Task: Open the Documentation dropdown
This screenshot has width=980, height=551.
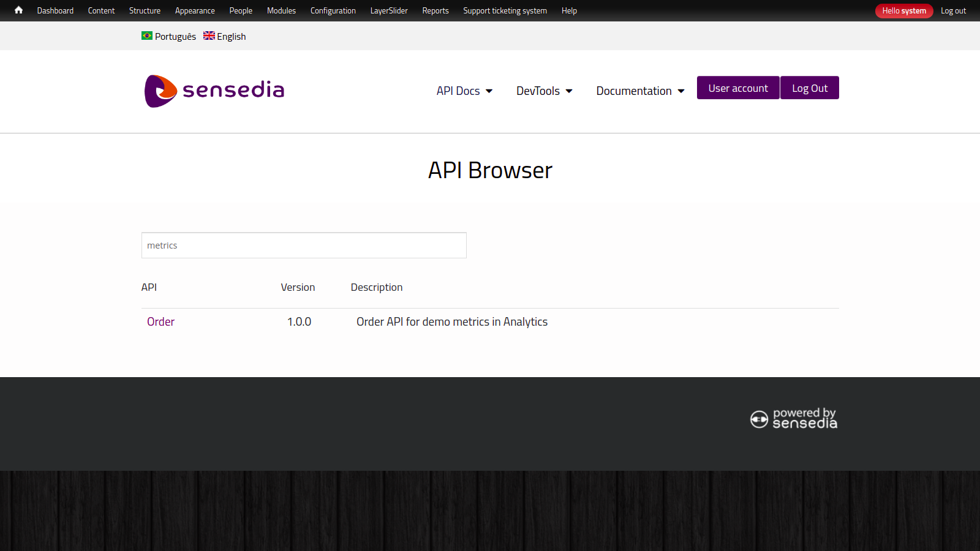Action: 639,91
